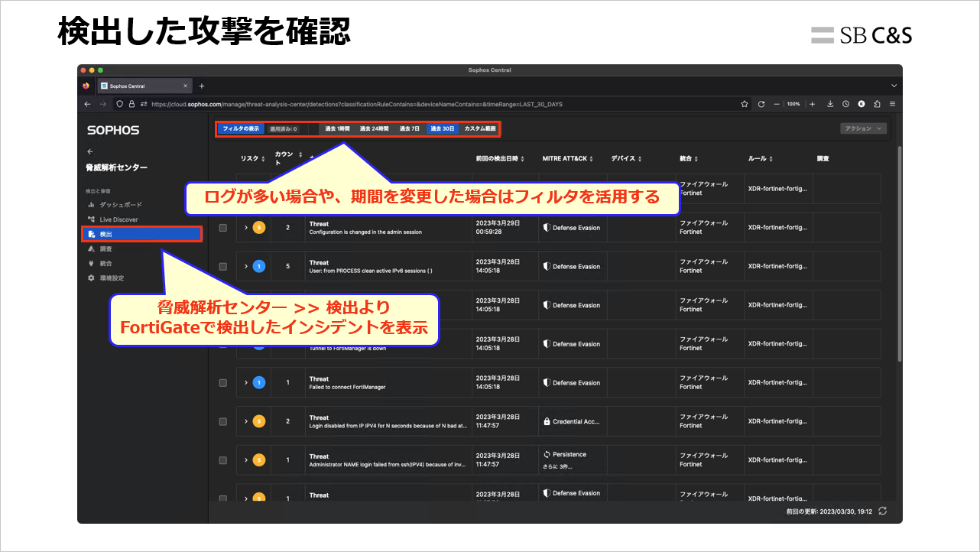This screenshot has width=980, height=552.
Task: Click the cycle icon beside Persistence
Action: click(547, 454)
